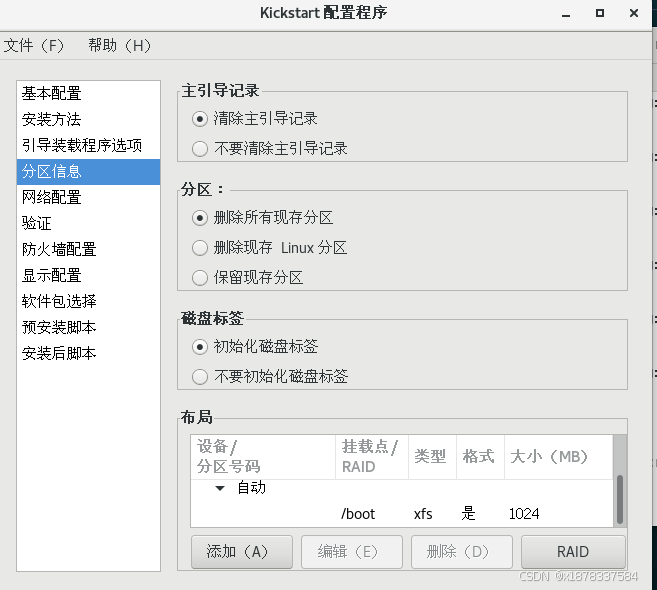Screen dimensions: 657x590
Task: Open the 文件 (F) menu
Action: (x=34, y=45)
